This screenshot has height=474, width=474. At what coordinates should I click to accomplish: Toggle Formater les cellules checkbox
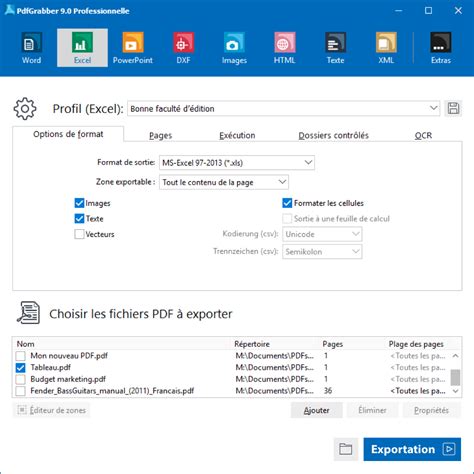tap(287, 203)
